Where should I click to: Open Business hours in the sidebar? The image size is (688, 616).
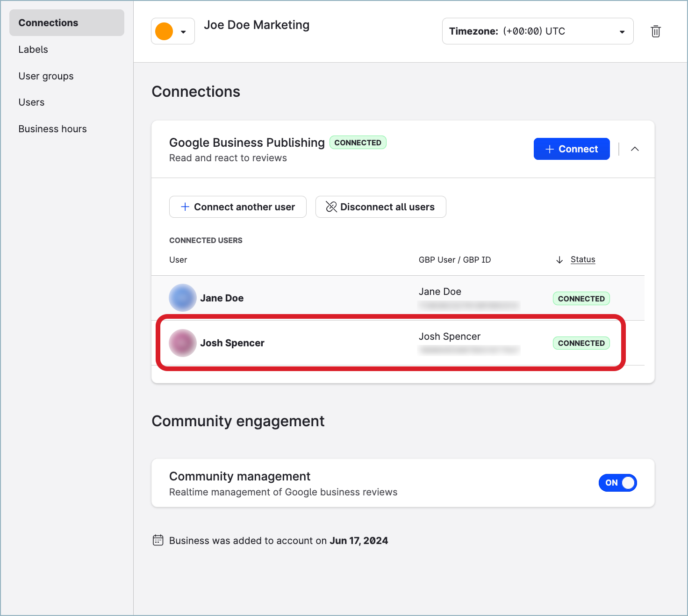click(52, 129)
